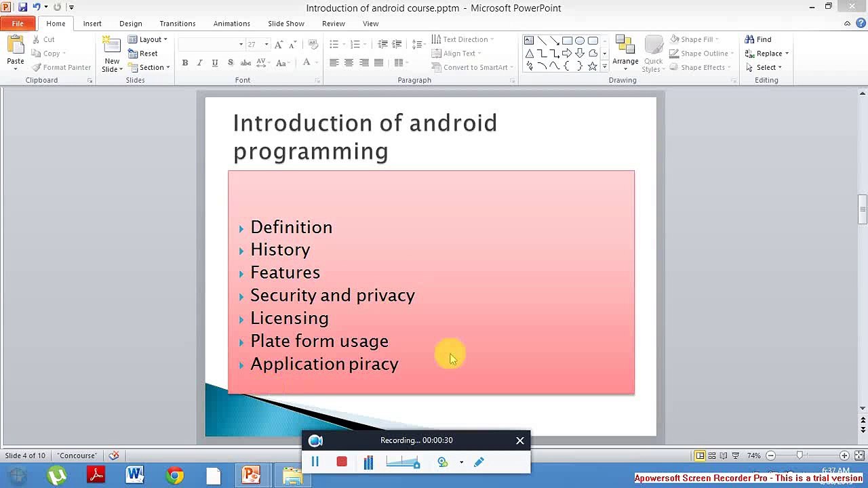Toggle Bold formatting
This screenshot has height=488, width=868.
(185, 63)
